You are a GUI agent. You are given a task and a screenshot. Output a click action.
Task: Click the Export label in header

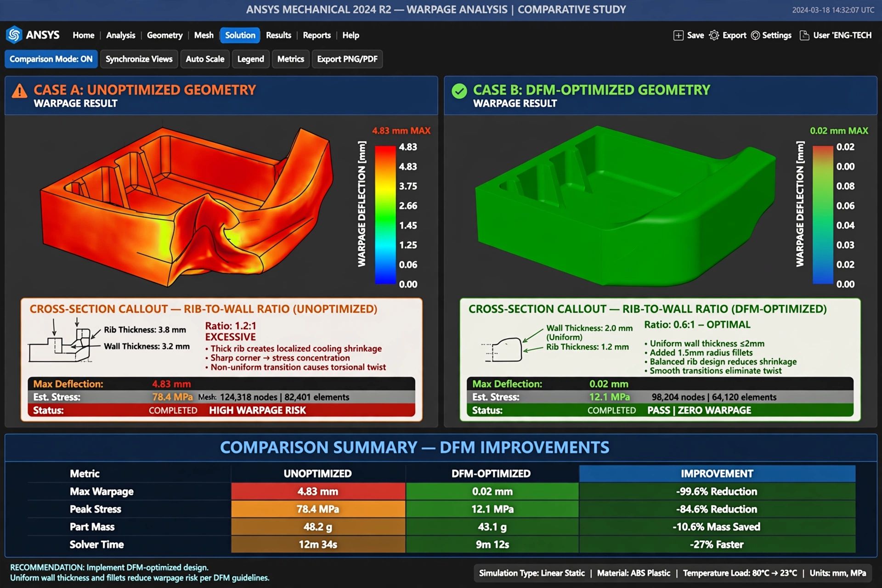click(x=734, y=35)
